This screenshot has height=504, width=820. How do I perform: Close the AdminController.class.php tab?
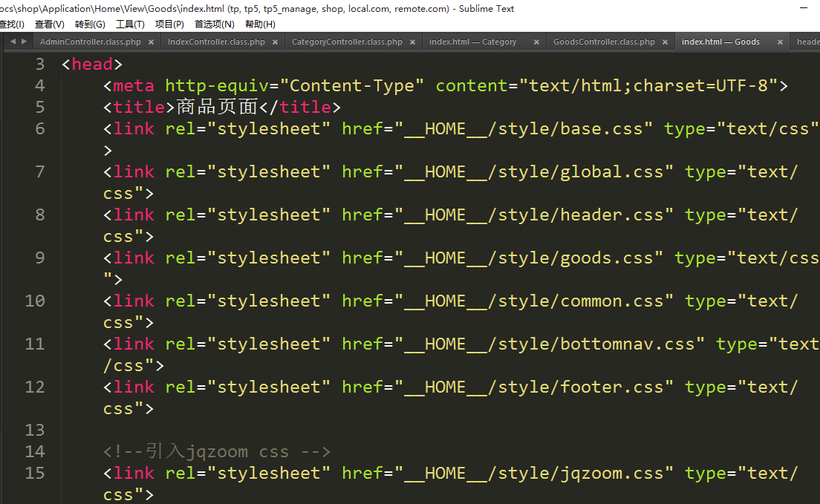tap(151, 42)
